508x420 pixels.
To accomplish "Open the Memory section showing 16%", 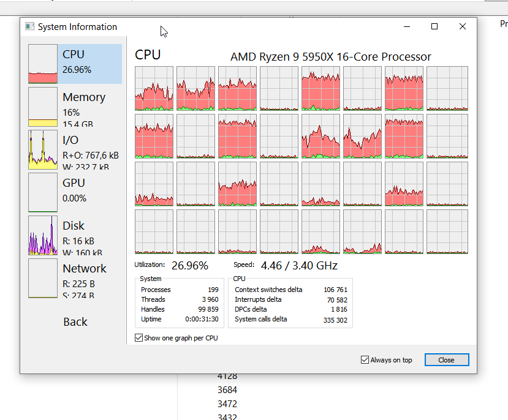I will (75, 107).
